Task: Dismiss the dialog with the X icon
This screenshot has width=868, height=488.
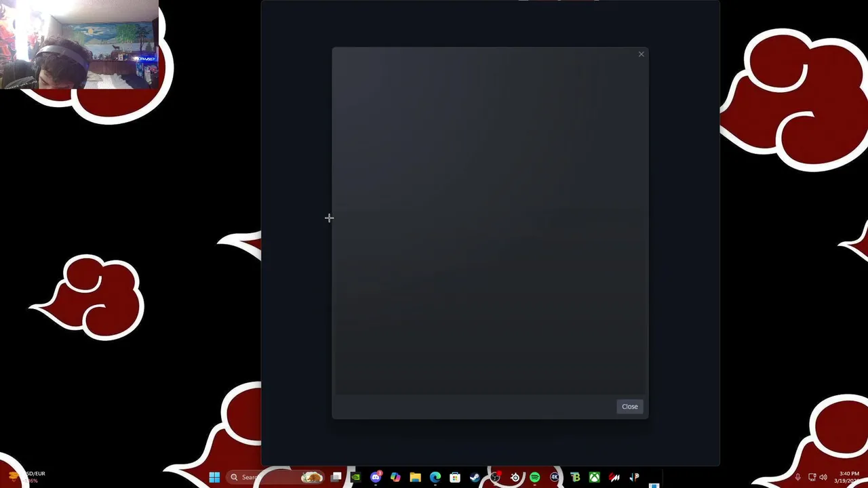Action: pos(641,54)
